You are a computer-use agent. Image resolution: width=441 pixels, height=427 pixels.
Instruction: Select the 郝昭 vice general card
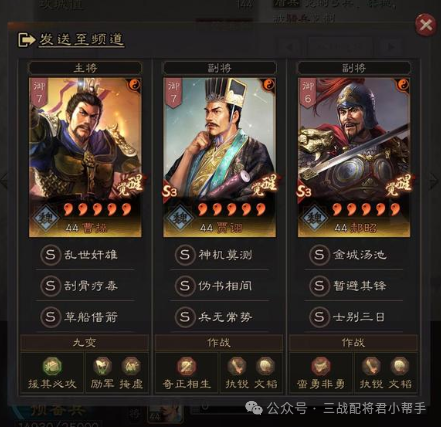coord(354,157)
